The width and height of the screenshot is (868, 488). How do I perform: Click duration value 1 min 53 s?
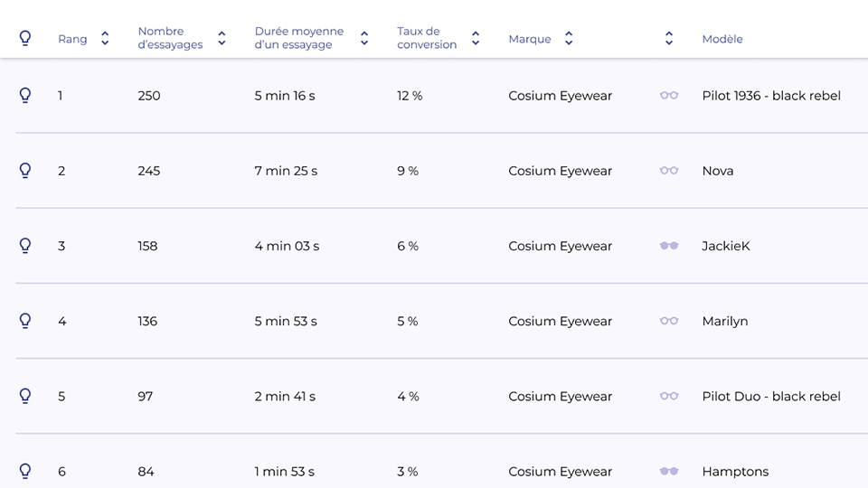tap(285, 472)
